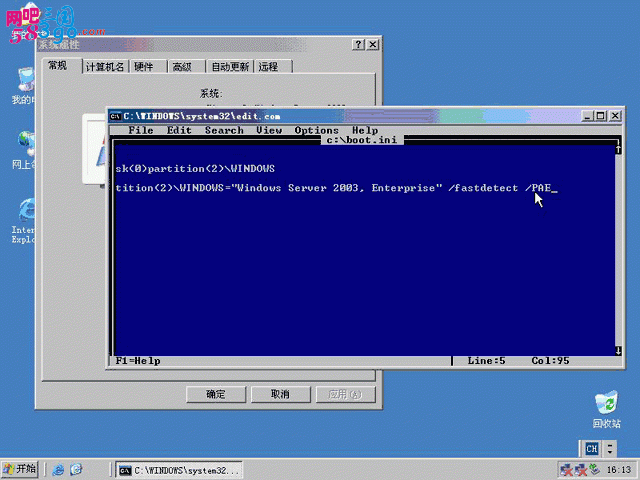This screenshot has height=480, width=640.
Task: Open the Edit menu in the editor
Action: coord(179,130)
